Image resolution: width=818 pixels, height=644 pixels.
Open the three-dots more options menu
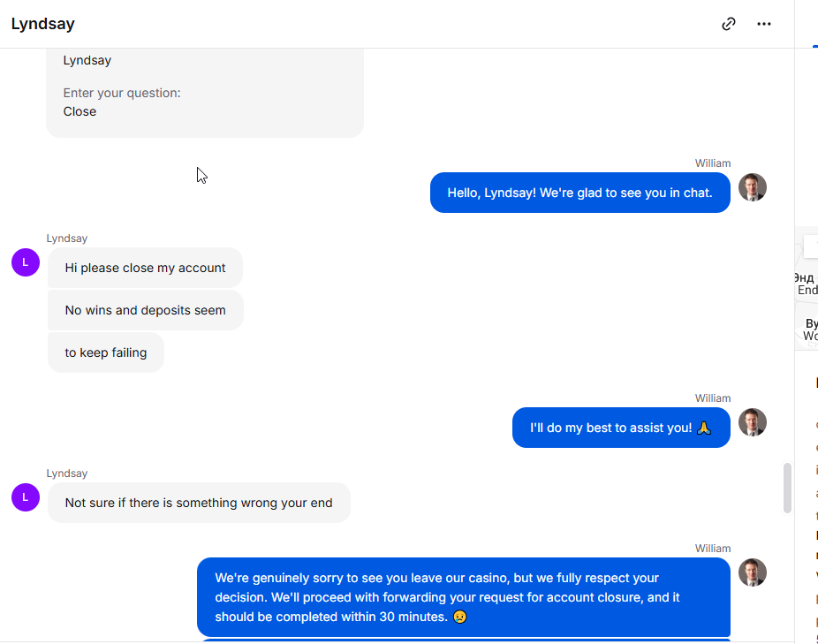tap(764, 24)
